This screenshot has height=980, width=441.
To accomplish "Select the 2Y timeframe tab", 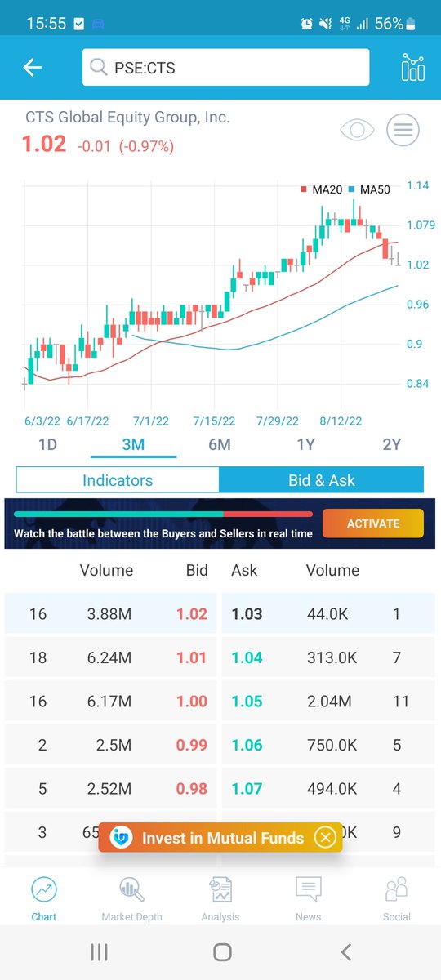I will tap(392, 444).
